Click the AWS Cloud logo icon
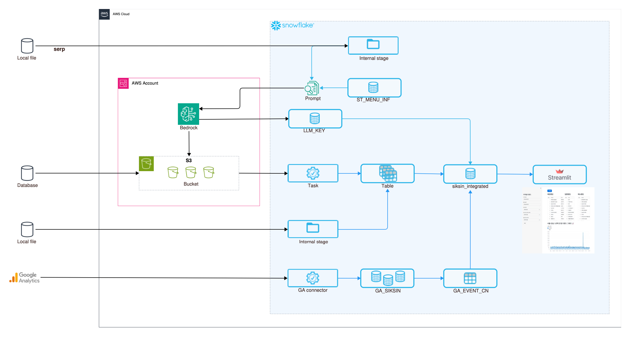The height and width of the screenshot is (350, 644). point(104,14)
